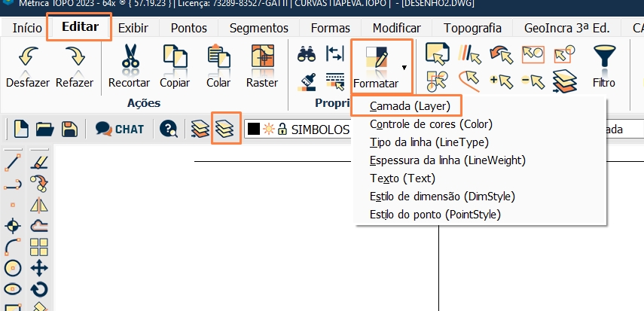Click the Refazer (redo) arrow
644x311 pixels.
pyautogui.click(x=75, y=56)
